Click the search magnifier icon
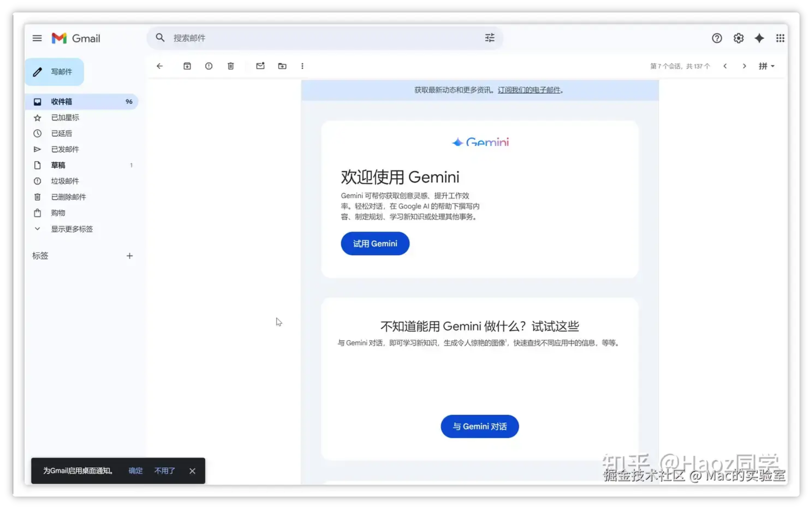Viewport: 812px width, 509px height. point(160,38)
